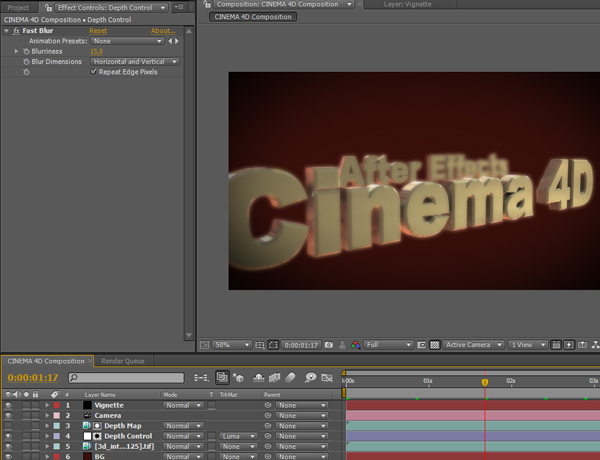The height and width of the screenshot is (460, 600).
Task: Open Depth Control's Luma track matte dropdown
Action: click(238, 436)
